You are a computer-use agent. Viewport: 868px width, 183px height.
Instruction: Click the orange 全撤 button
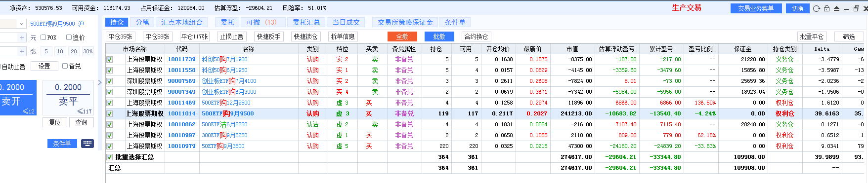402,37
